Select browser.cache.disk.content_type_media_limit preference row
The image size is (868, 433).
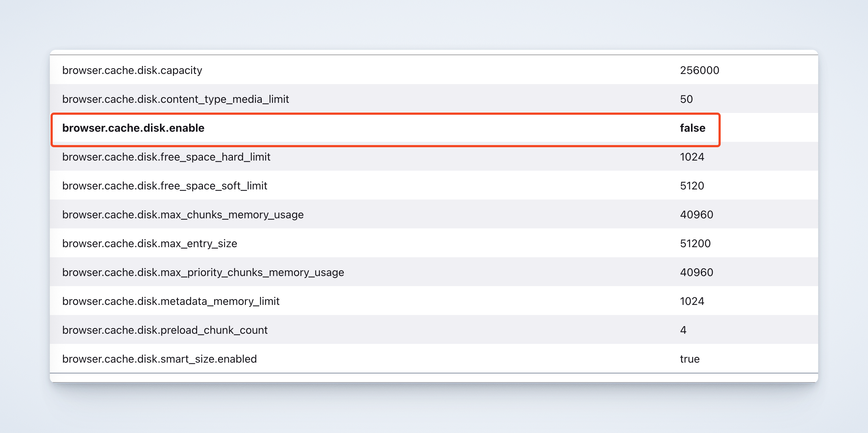[x=175, y=99]
